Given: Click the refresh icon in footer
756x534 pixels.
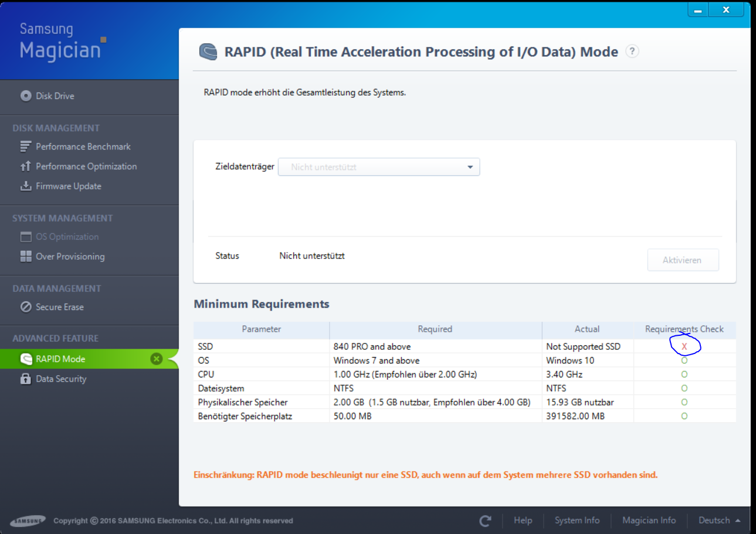Looking at the screenshot, I should (485, 521).
